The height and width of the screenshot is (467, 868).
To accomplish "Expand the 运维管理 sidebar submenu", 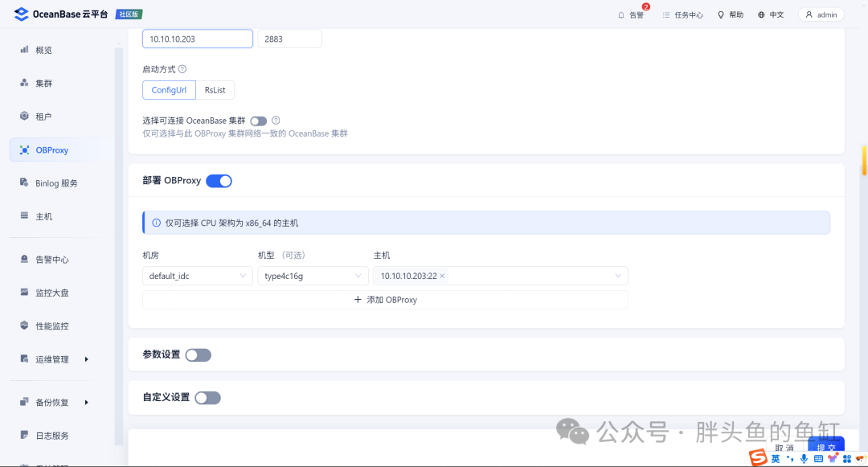I will (x=86, y=359).
